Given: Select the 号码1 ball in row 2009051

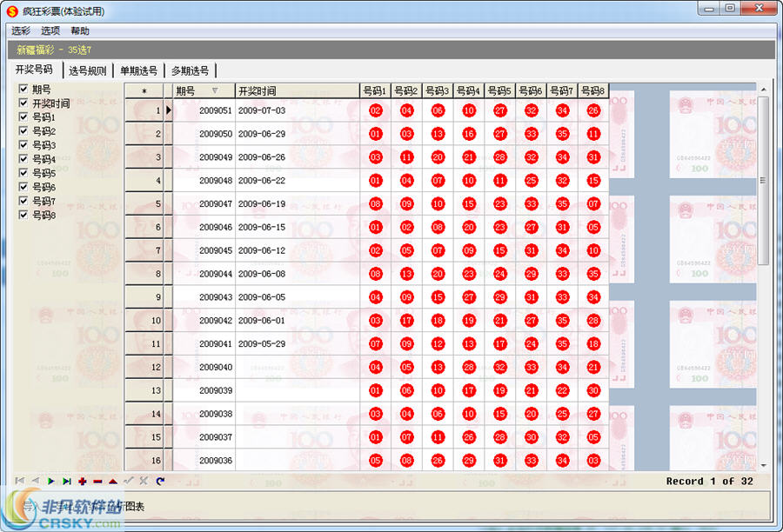Looking at the screenshot, I should click(376, 110).
